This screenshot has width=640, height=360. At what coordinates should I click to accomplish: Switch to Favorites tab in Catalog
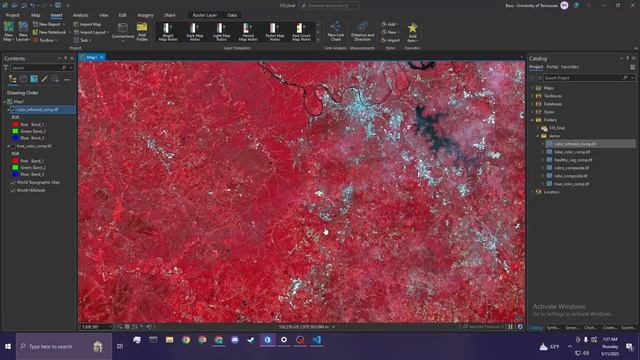[x=570, y=67]
